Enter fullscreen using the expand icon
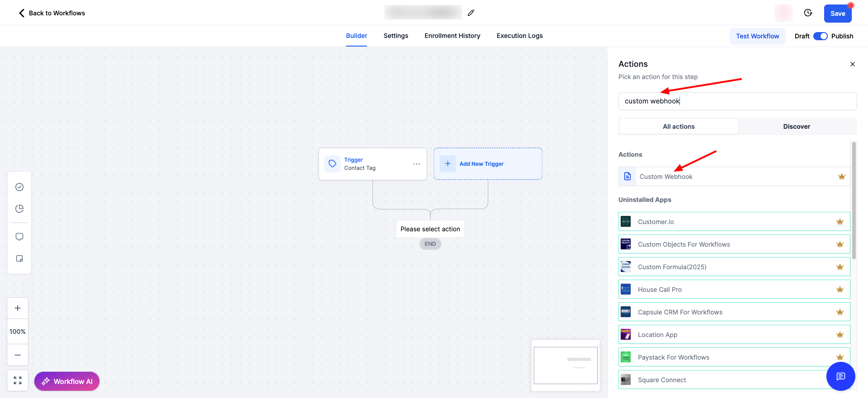The width and height of the screenshot is (868, 398). [x=18, y=380]
